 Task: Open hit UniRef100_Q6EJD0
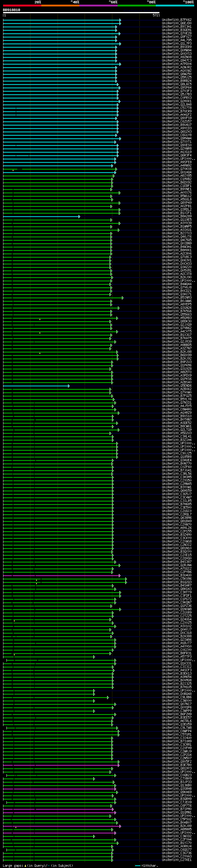[x=177, y=23]
